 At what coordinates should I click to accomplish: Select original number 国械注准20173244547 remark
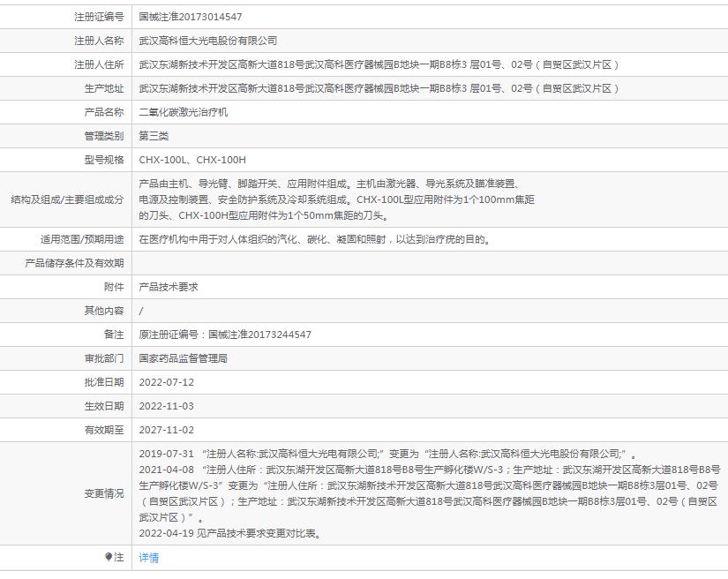point(225,335)
